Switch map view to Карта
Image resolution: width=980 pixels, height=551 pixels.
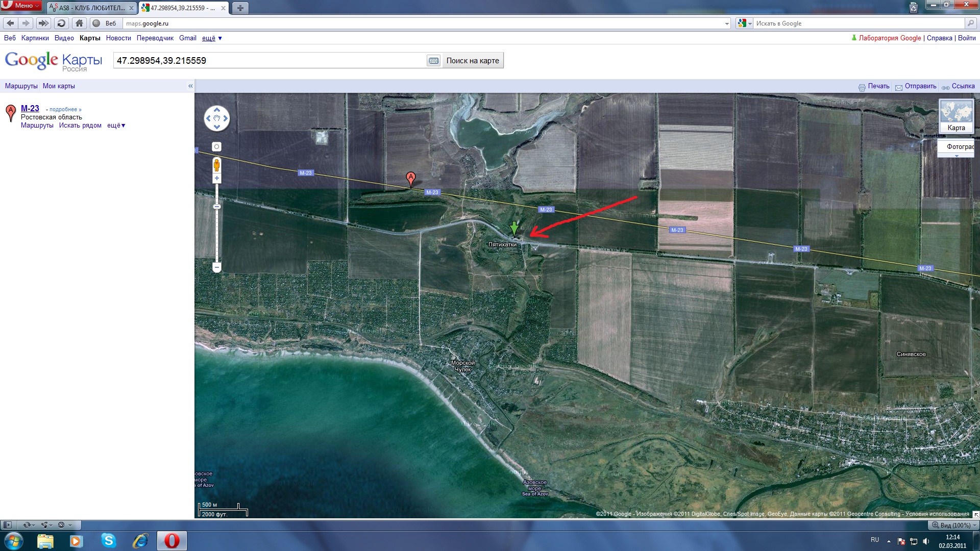956,116
